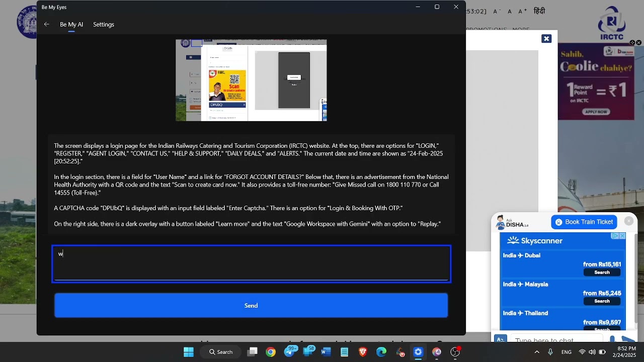Search India to Malaysia flights on Skyscanner ad
This screenshot has width=644, height=362.
(602, 301)
